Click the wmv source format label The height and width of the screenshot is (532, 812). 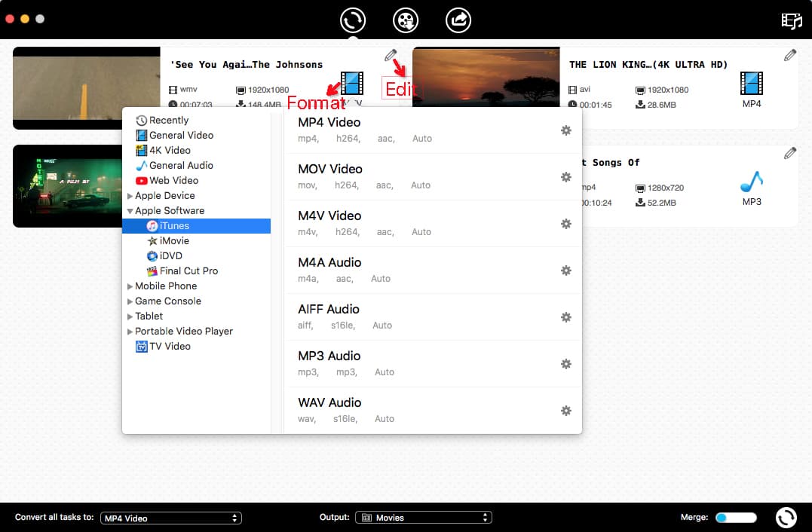(x=188, y=90)
